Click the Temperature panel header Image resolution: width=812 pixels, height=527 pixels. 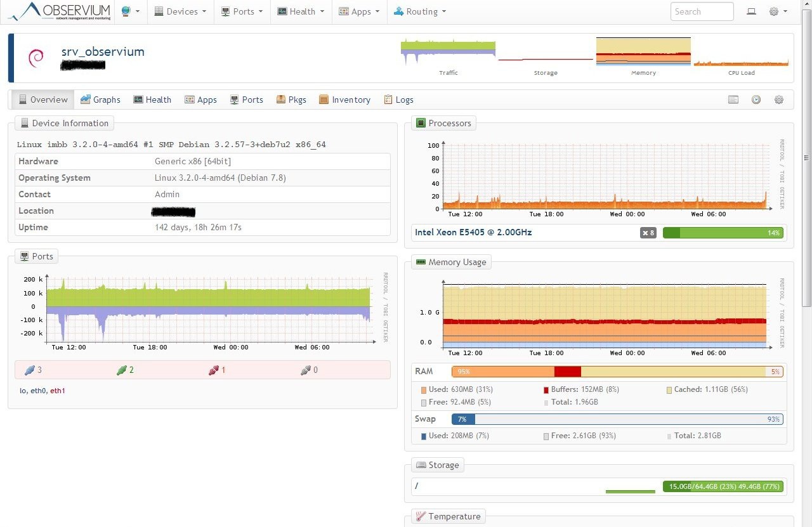pyautogui.click(x=449, y=516)
